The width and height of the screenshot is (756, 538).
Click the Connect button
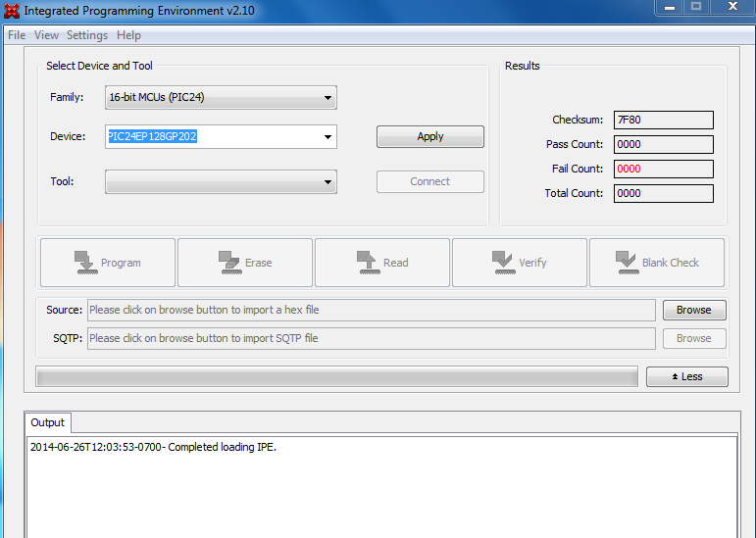(430, 181)
